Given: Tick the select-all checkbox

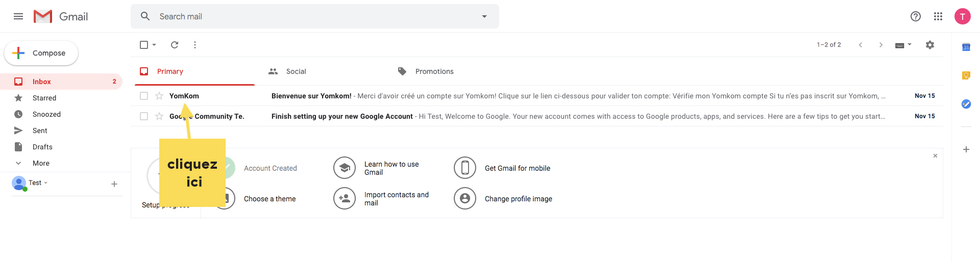Looking at the screenshot, I should click(144, 45).
